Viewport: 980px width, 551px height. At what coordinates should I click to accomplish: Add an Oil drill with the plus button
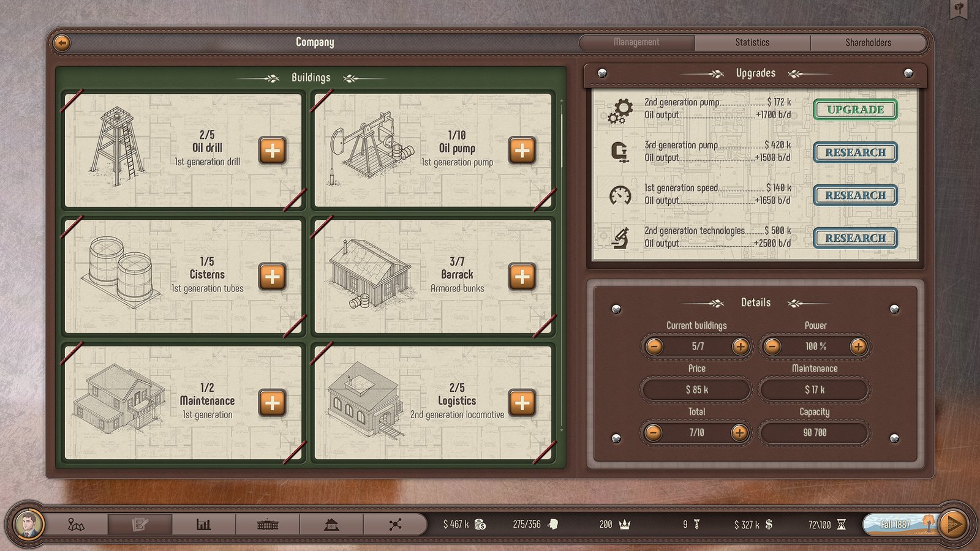point(272,149)
